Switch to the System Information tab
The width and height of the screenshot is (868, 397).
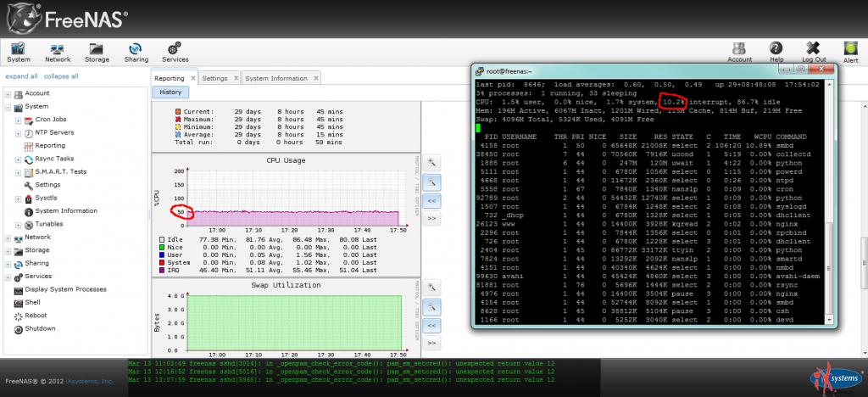point(276,78)
